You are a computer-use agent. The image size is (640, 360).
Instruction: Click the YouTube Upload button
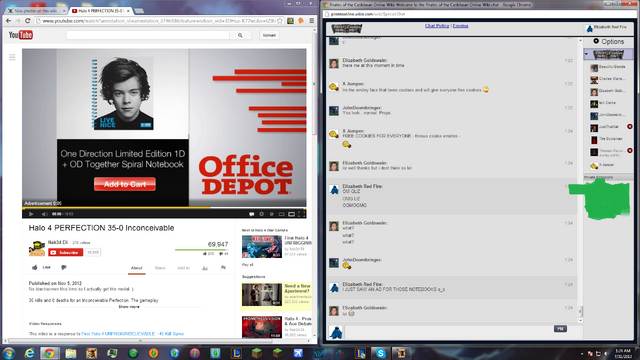pos(269,35)
